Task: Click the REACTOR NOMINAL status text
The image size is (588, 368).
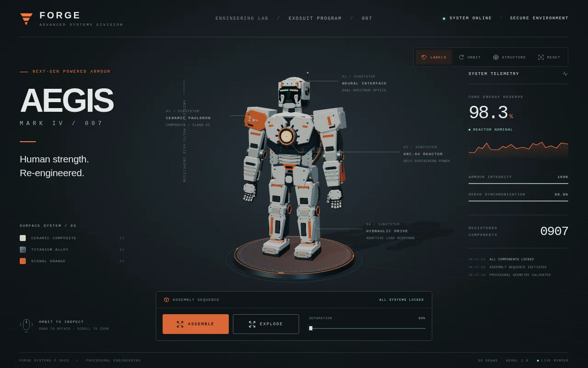Action: [493, 130]
